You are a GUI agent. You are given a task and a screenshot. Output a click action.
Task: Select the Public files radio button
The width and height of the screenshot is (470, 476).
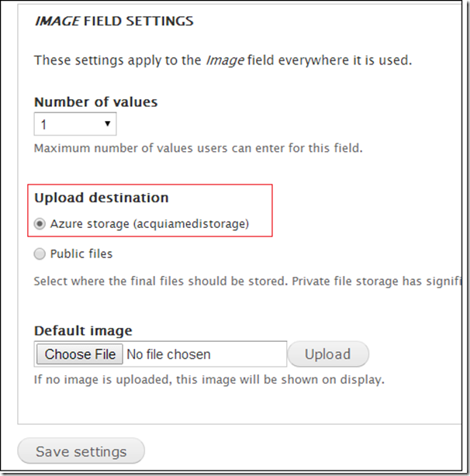[40, 254]
